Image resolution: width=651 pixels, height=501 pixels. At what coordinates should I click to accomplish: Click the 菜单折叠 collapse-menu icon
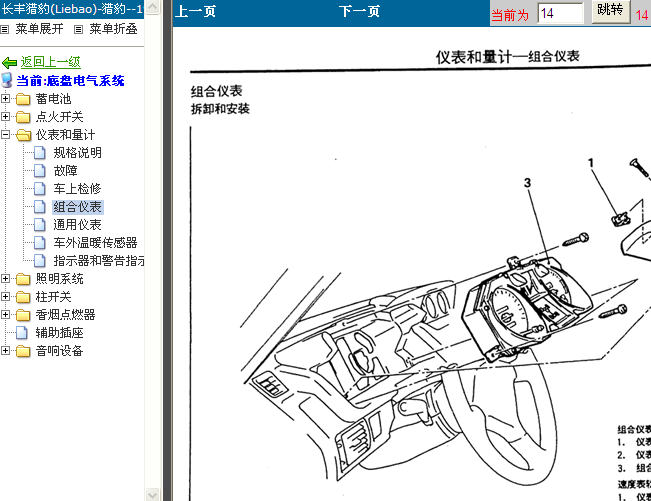tap(78, 29)
